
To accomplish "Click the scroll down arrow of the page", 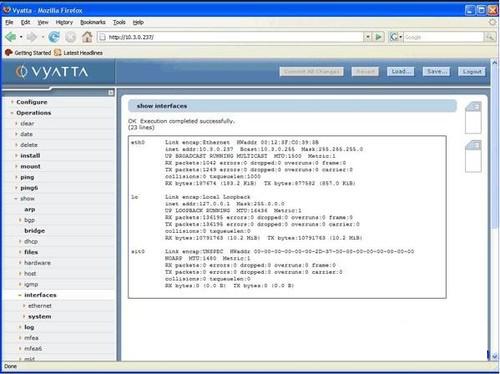I will [x=495, y=356].
